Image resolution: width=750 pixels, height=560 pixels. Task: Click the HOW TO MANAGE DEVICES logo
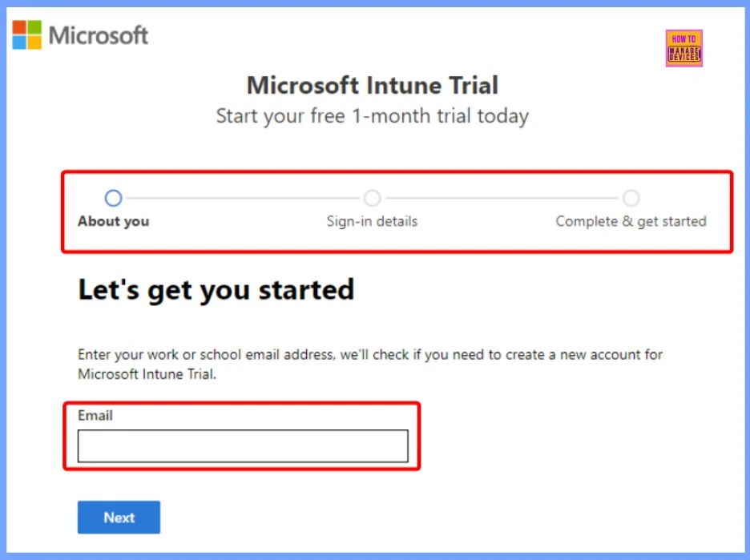(x=684, y=48)
